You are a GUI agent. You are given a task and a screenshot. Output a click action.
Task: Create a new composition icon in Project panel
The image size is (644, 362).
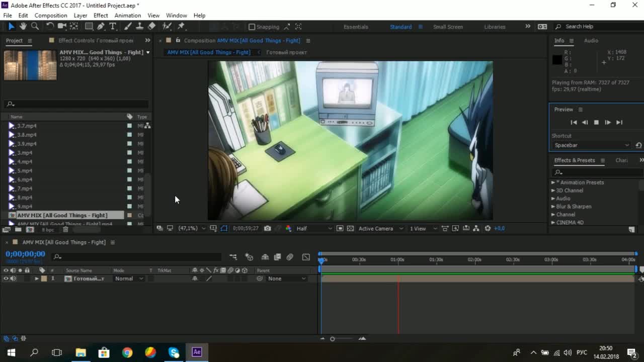30,229
